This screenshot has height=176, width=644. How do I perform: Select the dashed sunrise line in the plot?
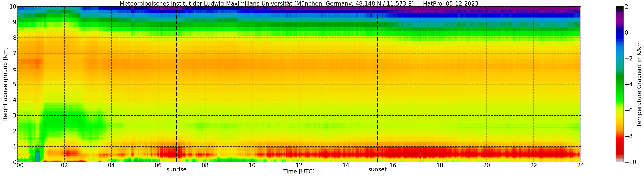[176, 84]
